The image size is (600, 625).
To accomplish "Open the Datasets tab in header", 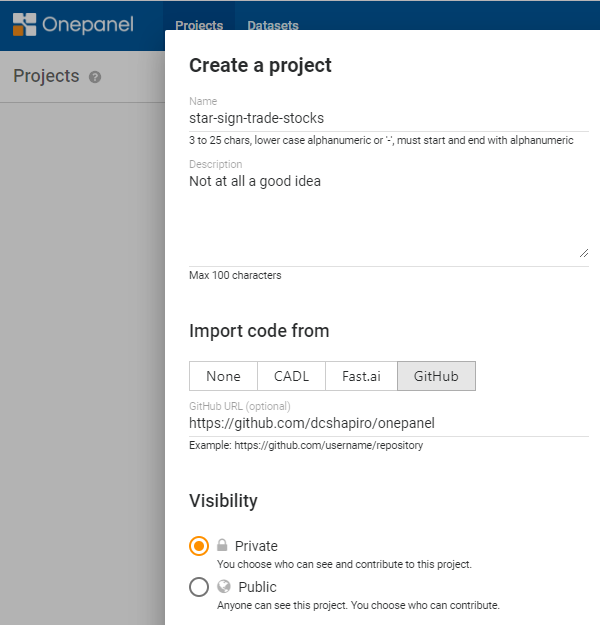I will 273,26.
